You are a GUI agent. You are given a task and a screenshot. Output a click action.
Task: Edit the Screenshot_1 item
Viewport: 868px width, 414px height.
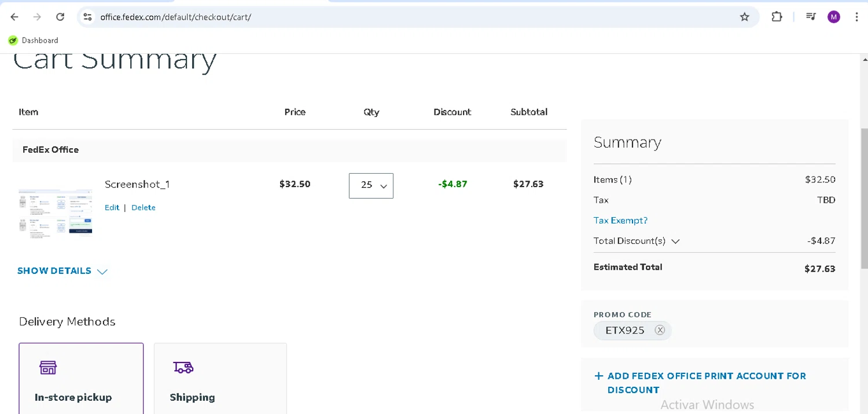112,207
